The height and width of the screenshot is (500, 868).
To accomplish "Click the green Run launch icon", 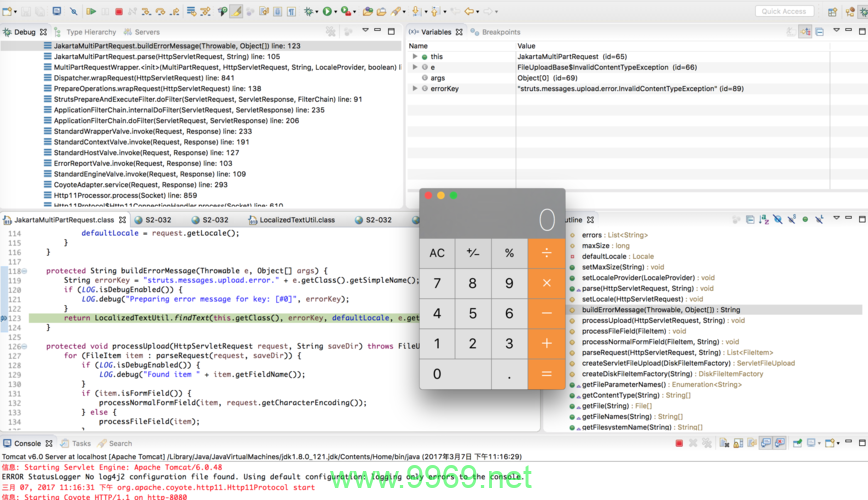I will 327,12.
